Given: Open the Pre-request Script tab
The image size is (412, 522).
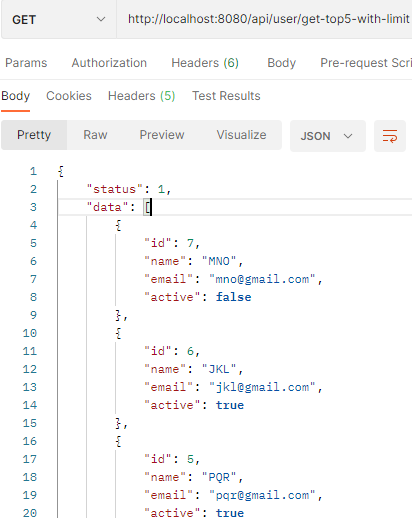Looking at the screenshot, I should (x=366, y=63).
